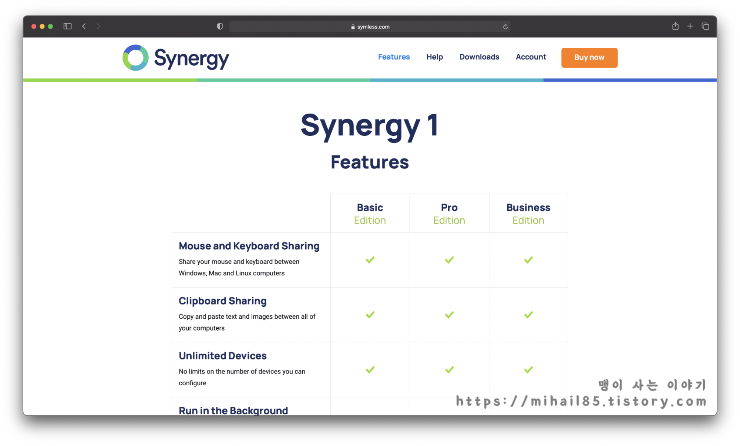The width and height of the screenshot is (740, 446).
Task: Click Business checkmark for Unlimited Devices
Action: 528,370
